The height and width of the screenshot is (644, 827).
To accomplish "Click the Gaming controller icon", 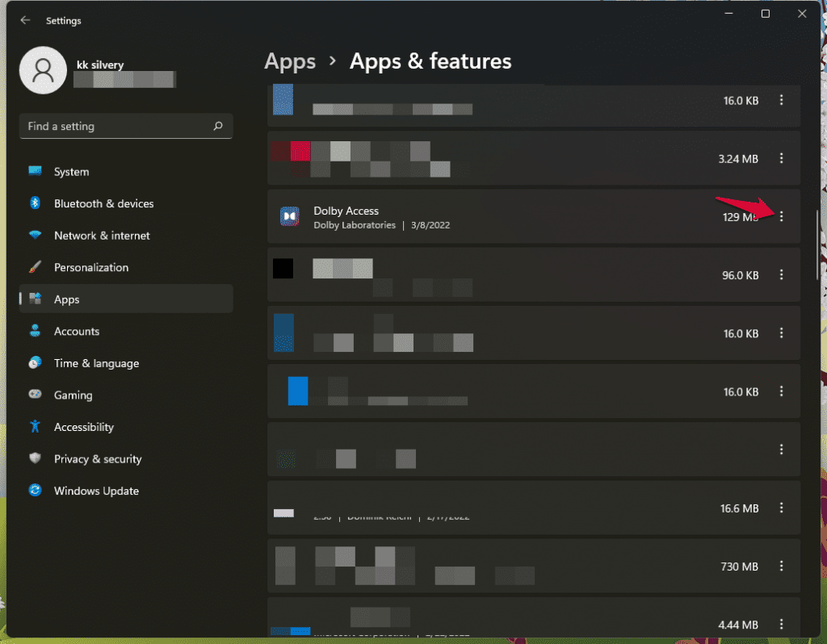I will tap(35, 395).
